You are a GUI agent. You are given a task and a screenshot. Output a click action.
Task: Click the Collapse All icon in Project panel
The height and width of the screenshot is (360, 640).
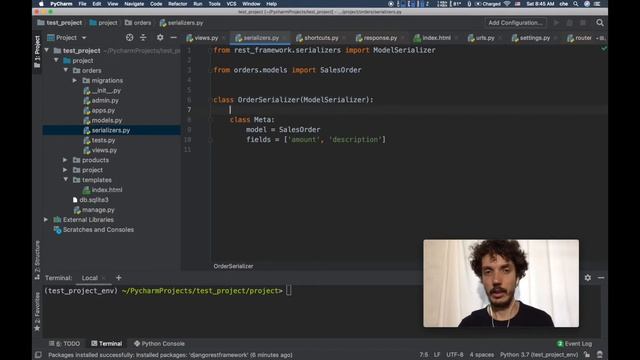point(143,38)
